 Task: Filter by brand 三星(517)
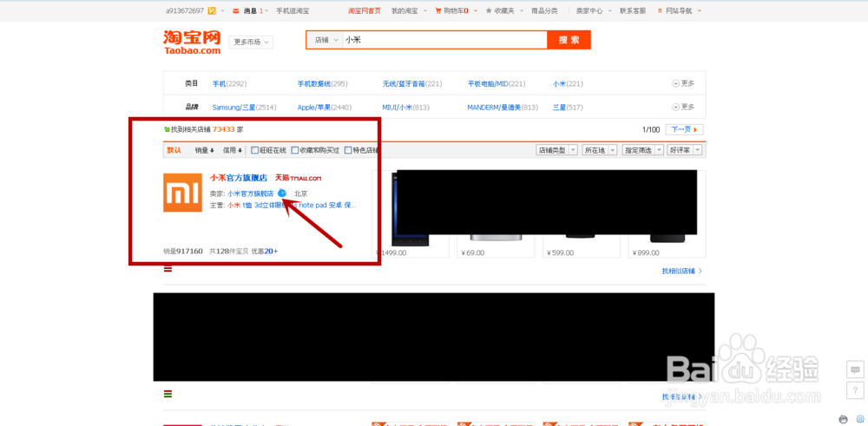point(568,107)
